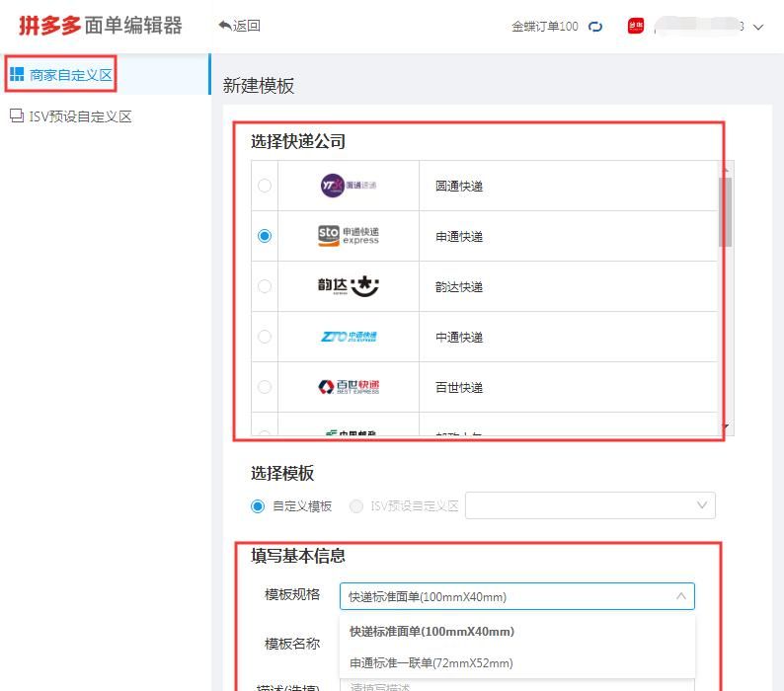784x691 pixels.
Task: Click the 韵达 smiley logo
Action: [349, 286]
